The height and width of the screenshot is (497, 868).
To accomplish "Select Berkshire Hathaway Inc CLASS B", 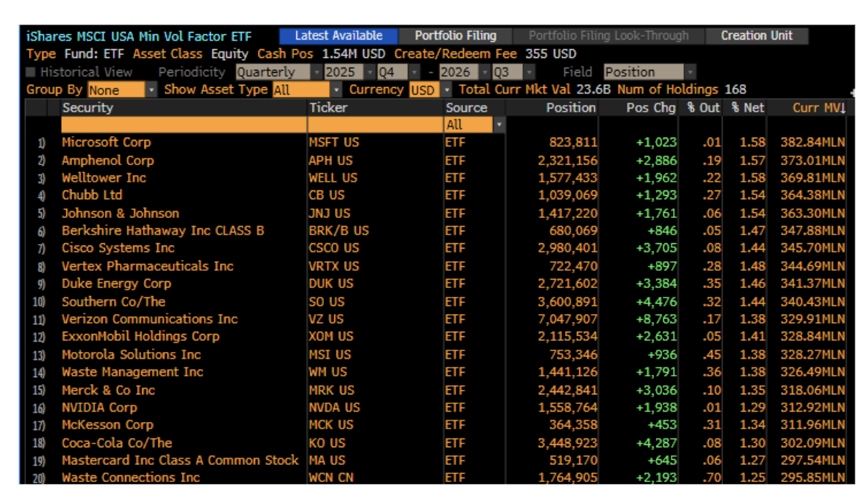I will click(x=163, y=231).
